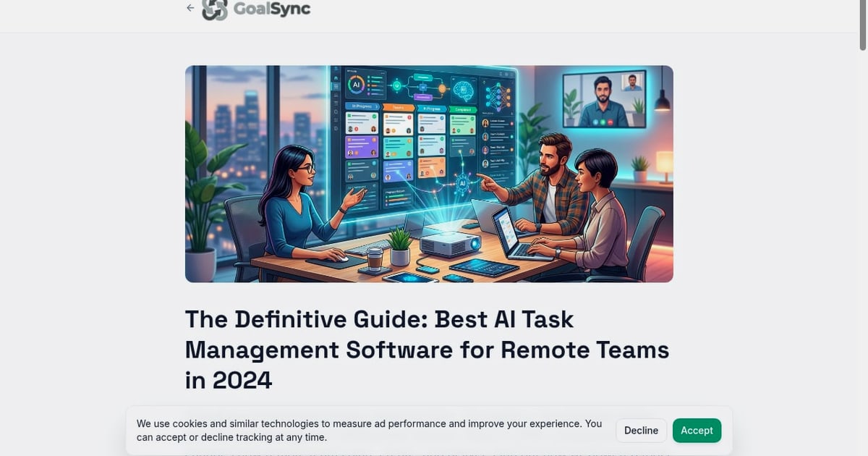Decline the cookie tracking
The image size is (868, 456).
(641, 430)
